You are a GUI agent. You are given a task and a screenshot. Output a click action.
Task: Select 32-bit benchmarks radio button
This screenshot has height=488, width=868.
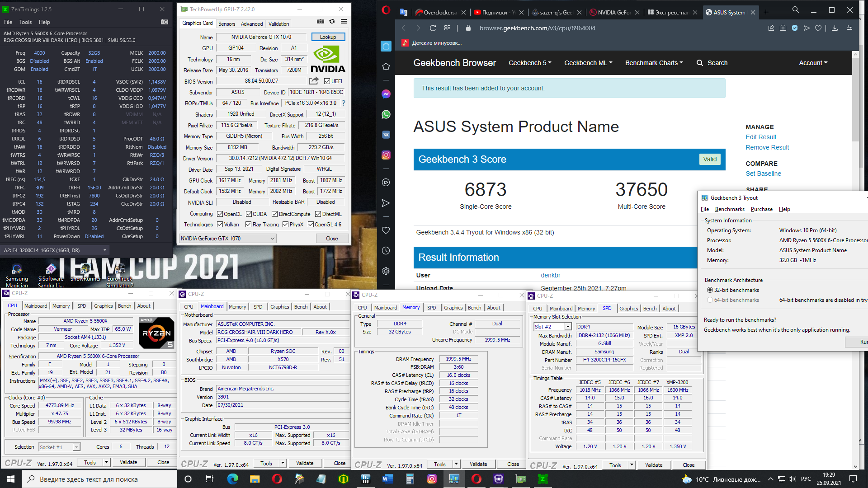pos(710,290)
